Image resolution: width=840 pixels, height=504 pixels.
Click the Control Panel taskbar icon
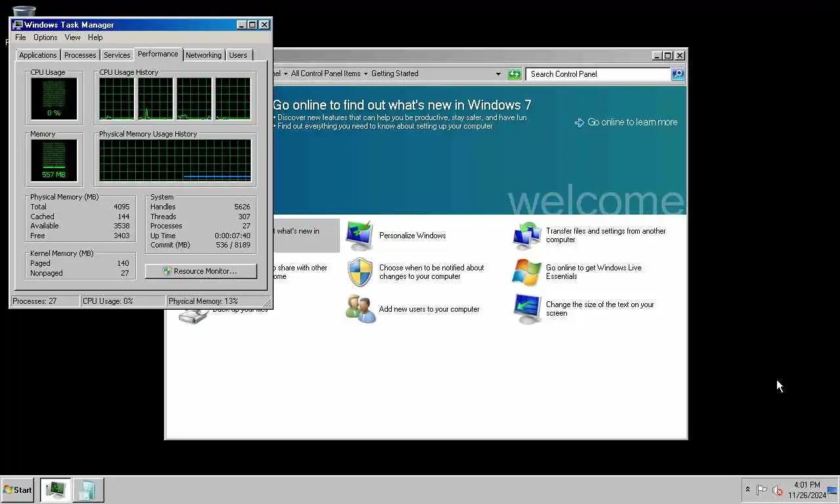88,490
